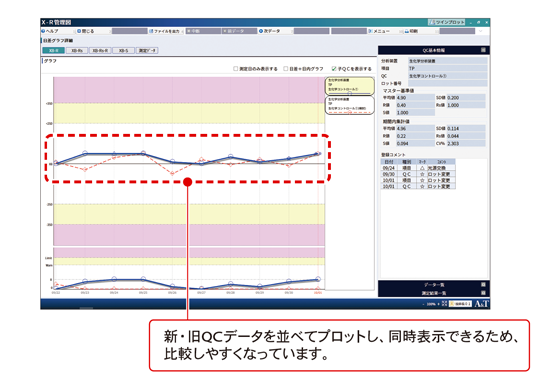Click the ツインプロット button in title bar
The width and height of the screenshot is (551, 383).
447,22
